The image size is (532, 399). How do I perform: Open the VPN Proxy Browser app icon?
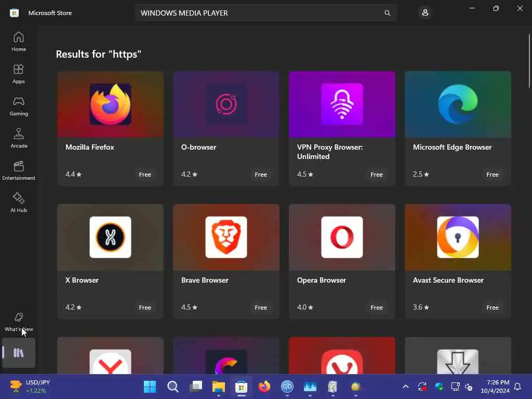(342, 104)
